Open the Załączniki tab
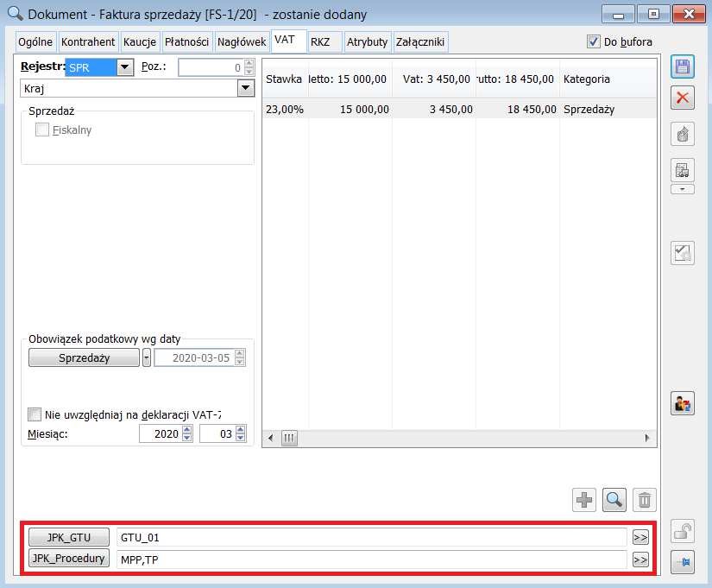Viewport: 712px width, 588px height. [420, 41]
